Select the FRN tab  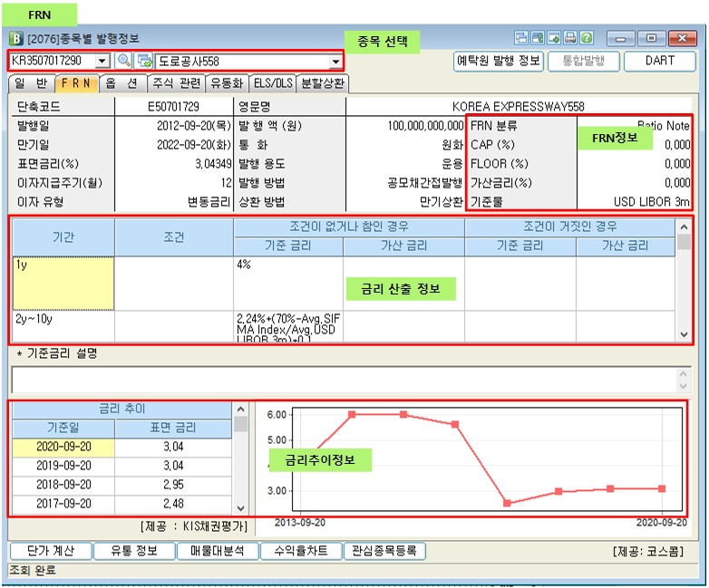click(76, 83)
